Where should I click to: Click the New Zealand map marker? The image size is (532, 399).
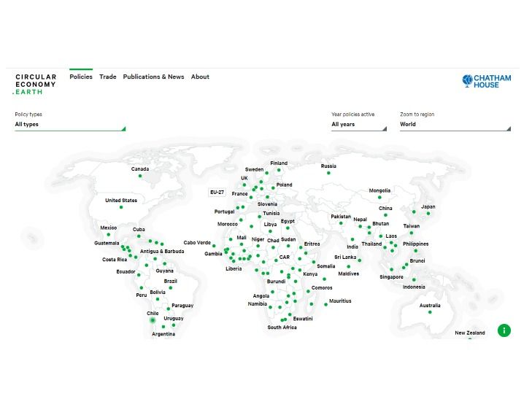470,338
